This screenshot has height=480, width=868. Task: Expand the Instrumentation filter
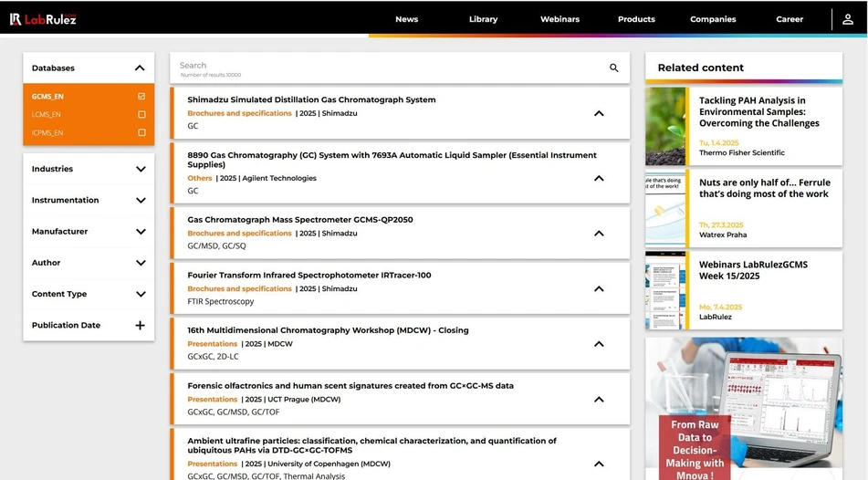tap(141, 201)
